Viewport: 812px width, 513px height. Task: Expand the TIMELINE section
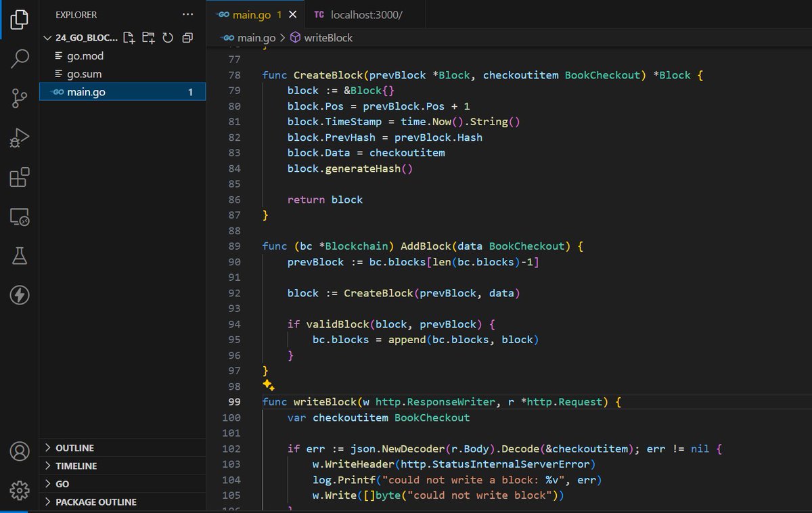click(x=122, y=466)
